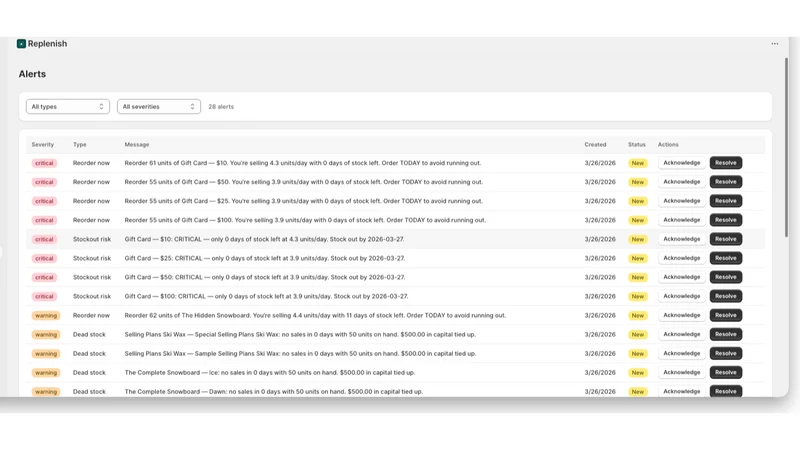The height and width of the screenshot is (450, 800).
Task: Click the message 'Gift Card — $10: CRITICAL'
Action: pos(264,239)
